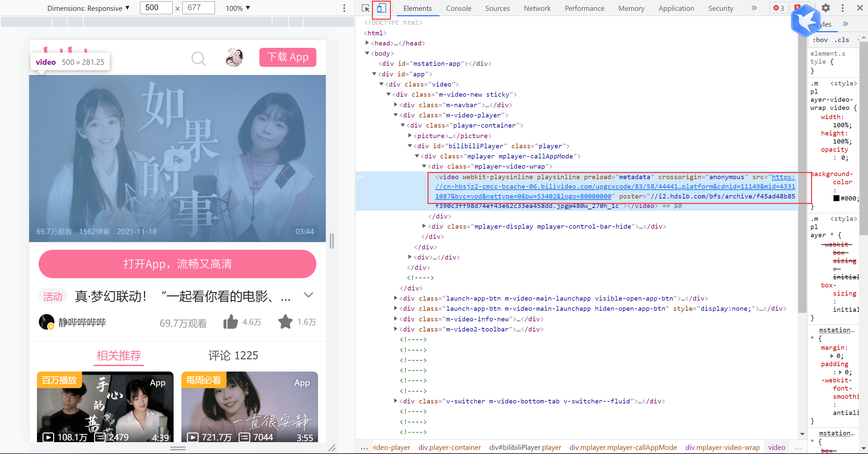
Task: Select the 评论 1225 tab
Action: click(x=233, y=355)
